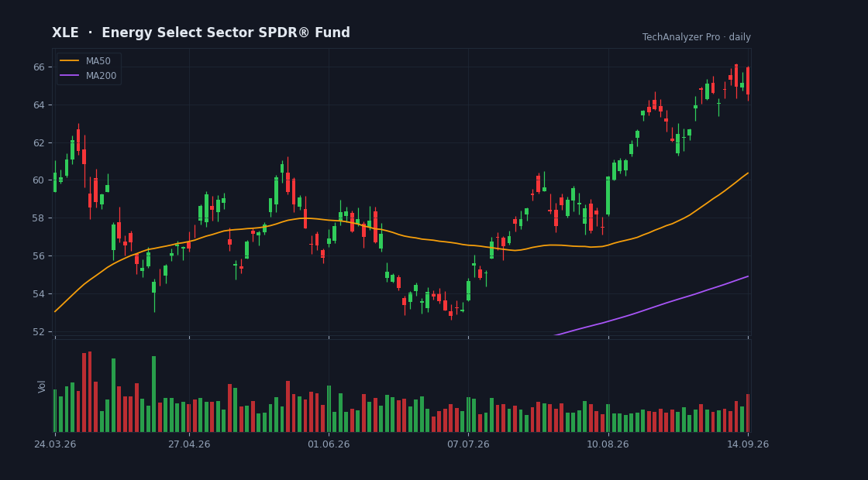The height and width of the screenshot is (480, 868).
Task: Click the tallest red volume bar near chart start
Action: [x=90, y=392]
